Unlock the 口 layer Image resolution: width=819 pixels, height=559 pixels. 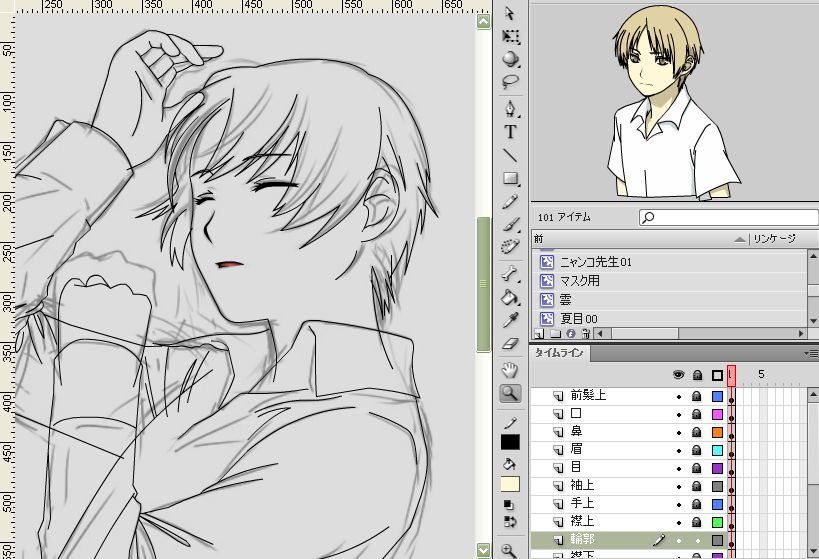click(x=697, y=414)
